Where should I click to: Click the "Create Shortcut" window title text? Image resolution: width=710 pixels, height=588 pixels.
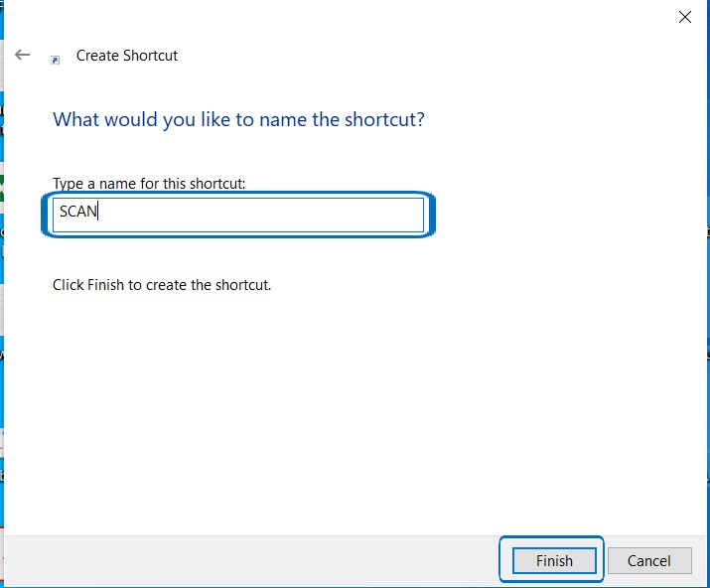[127, 56]
